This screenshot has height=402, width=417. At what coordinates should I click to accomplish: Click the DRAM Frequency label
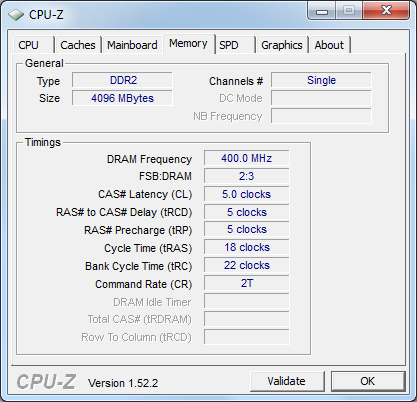[149, 159]
